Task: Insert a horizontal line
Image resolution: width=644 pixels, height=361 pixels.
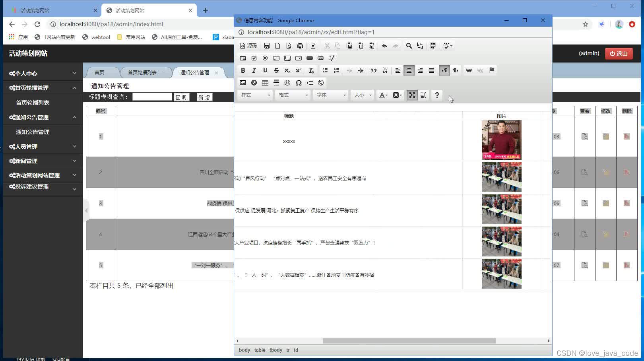Action: (x=276, y=83)
